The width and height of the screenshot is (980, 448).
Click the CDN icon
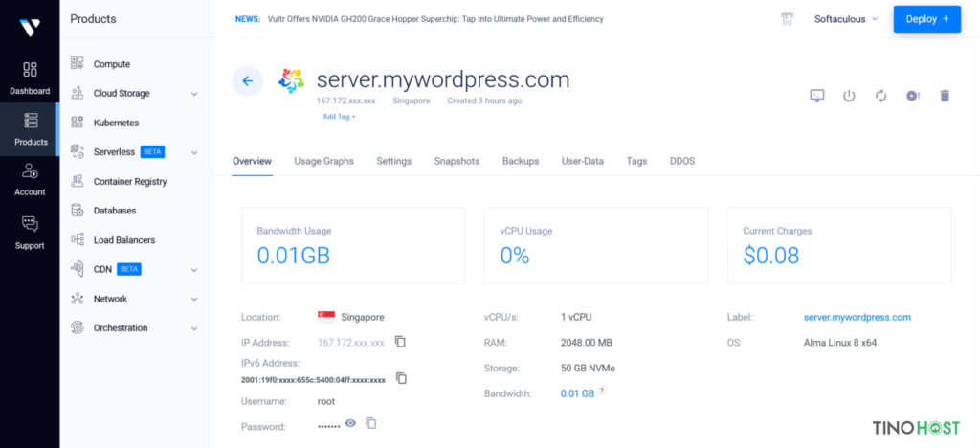77,269
